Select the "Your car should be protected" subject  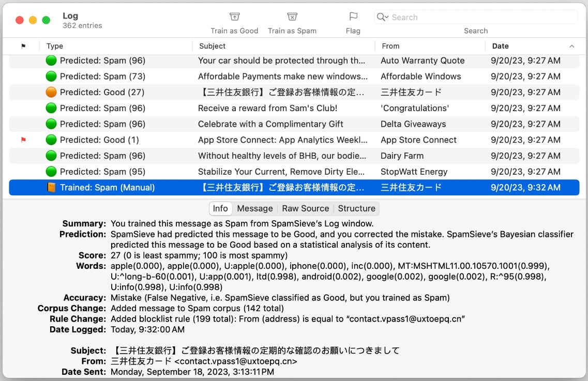pyautogui.click(x=281, y=60)
